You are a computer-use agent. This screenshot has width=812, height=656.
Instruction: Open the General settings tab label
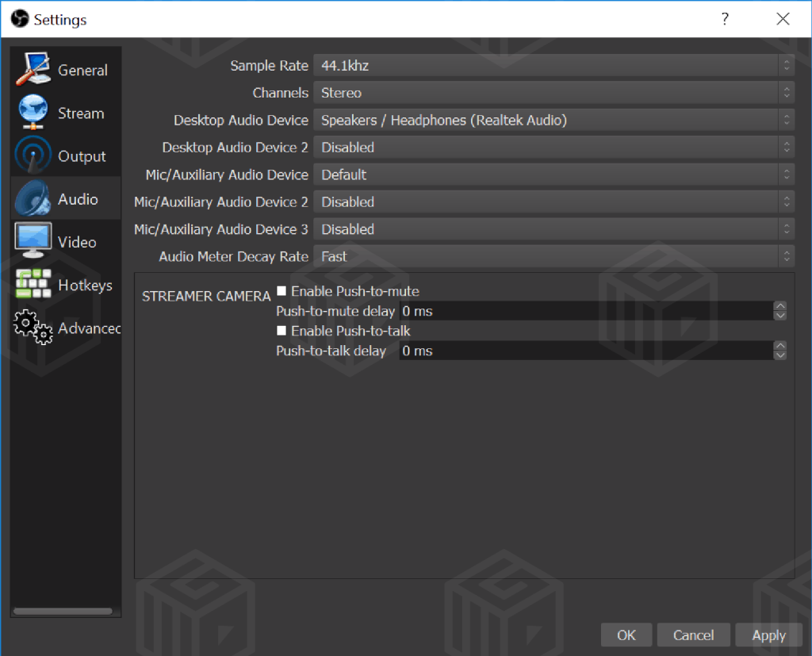point(82,70)
